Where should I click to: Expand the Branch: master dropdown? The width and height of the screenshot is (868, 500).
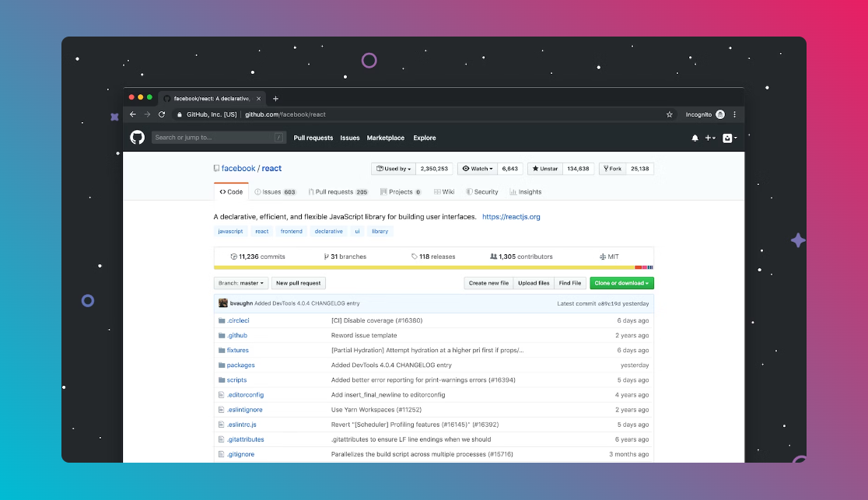point(241,283)
